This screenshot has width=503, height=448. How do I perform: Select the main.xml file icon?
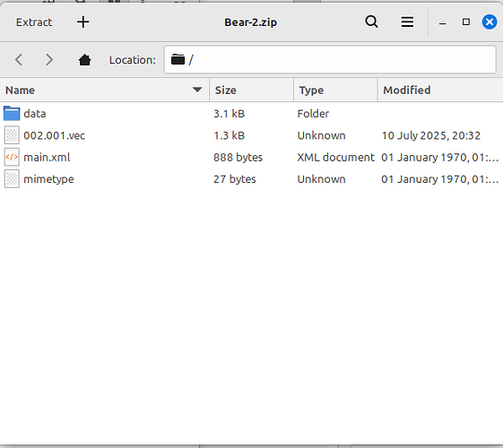[12, 157]
